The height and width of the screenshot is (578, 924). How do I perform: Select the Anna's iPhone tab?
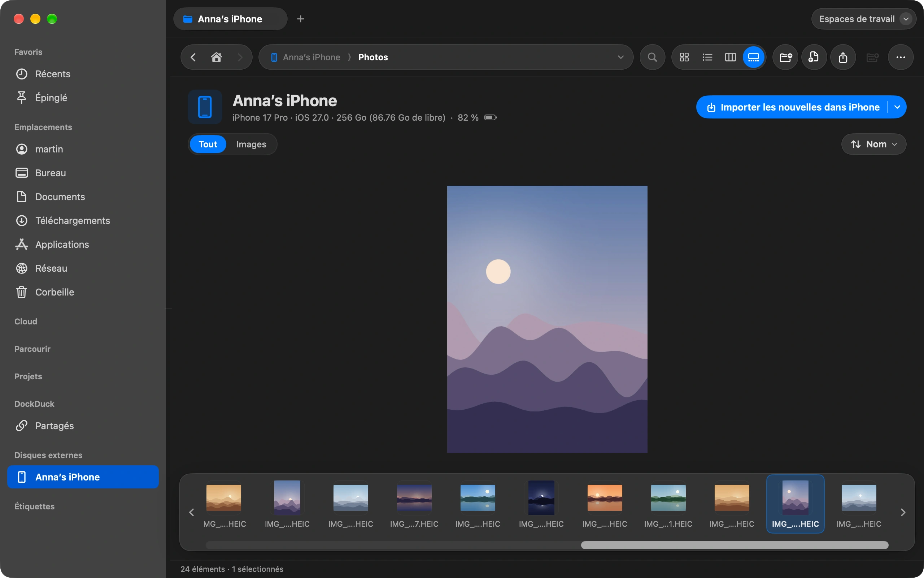(x=230, y=19)
